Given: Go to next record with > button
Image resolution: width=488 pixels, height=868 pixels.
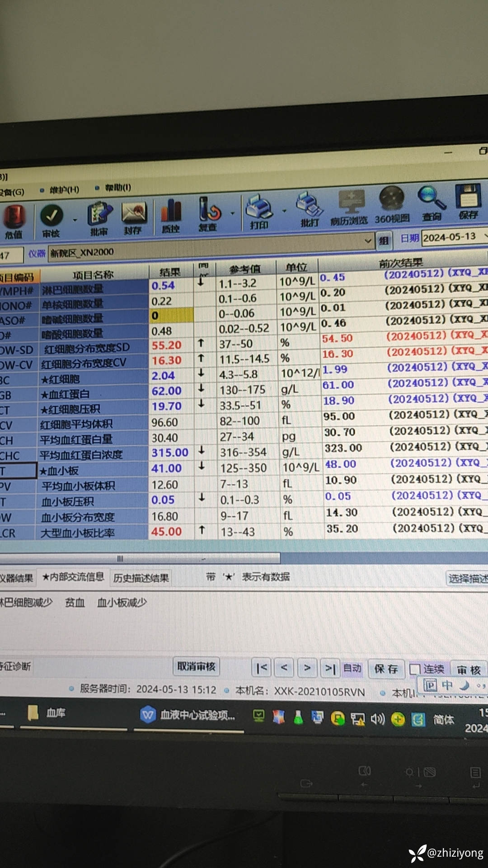Looking at the screenshot, I should tap(307, 668).
